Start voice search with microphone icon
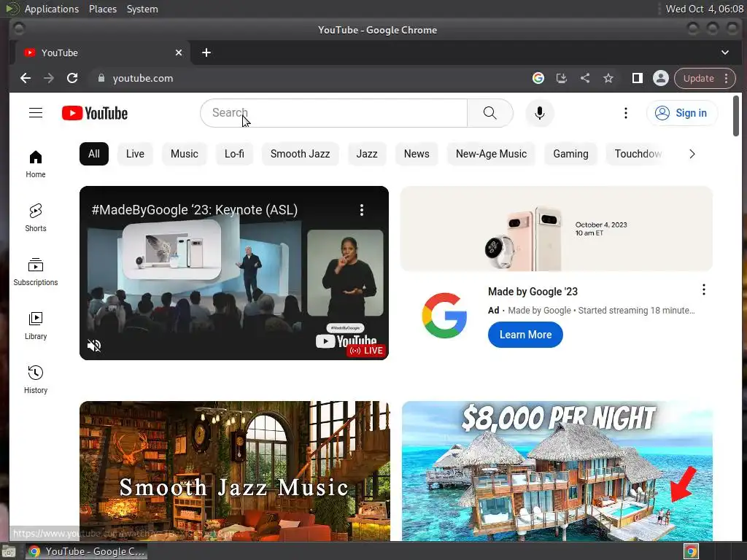This screenshot has width=747, height=560. 539,113
